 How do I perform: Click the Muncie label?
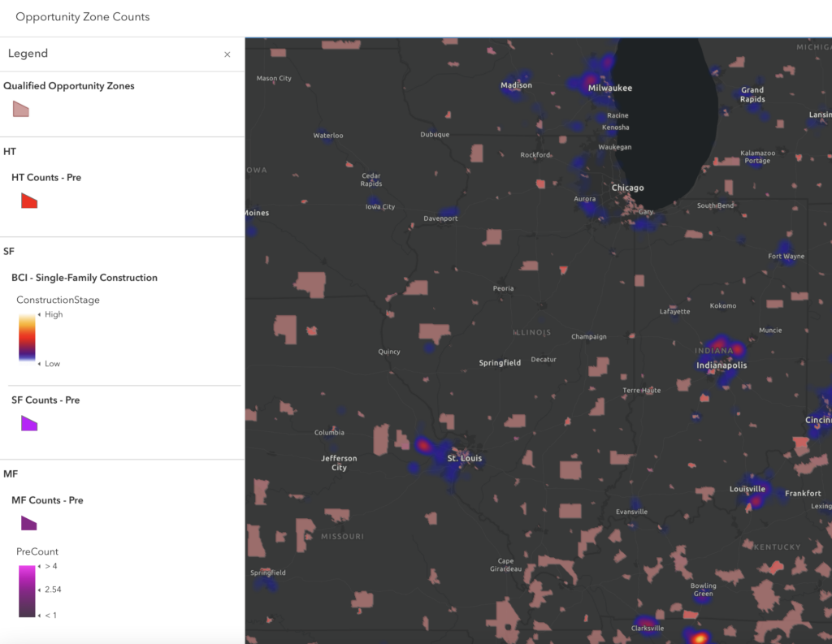click(x=770, y=331)
